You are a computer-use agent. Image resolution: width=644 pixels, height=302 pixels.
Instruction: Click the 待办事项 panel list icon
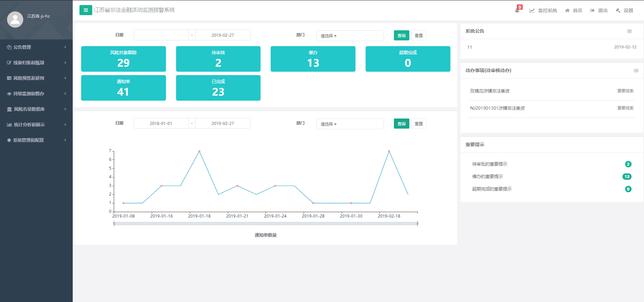coord(636,71)
